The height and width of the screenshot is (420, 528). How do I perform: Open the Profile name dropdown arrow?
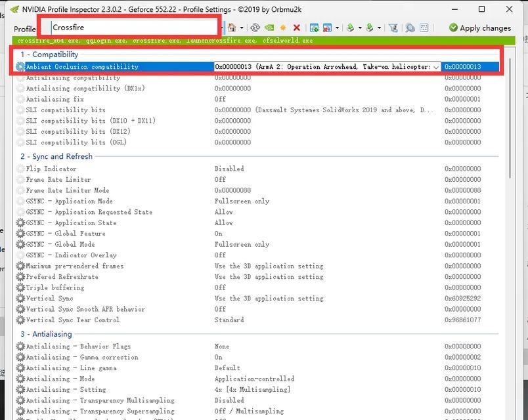point(222,28)
